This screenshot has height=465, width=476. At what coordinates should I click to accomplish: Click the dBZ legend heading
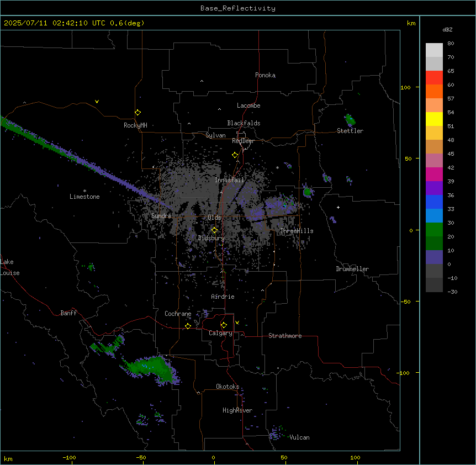447,29
